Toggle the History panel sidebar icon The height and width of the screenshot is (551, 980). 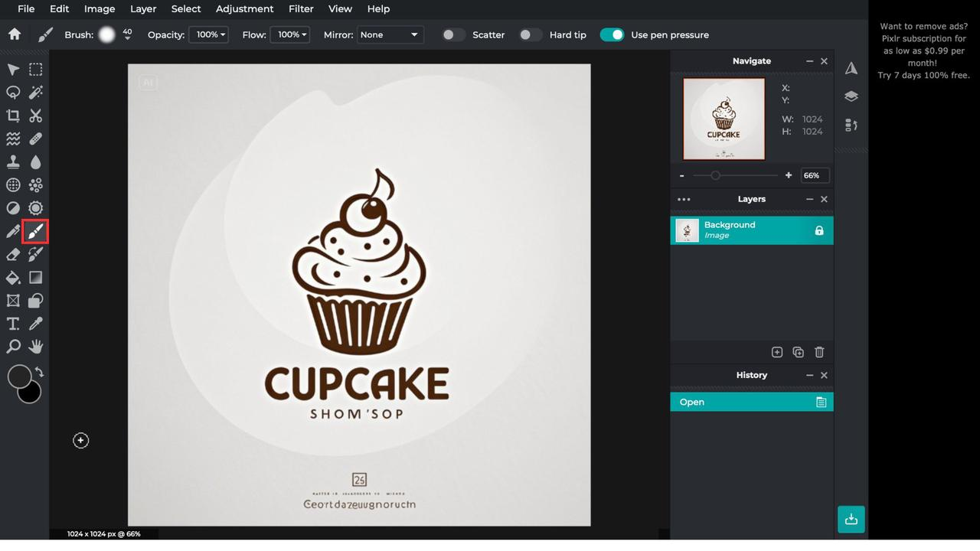851,125
